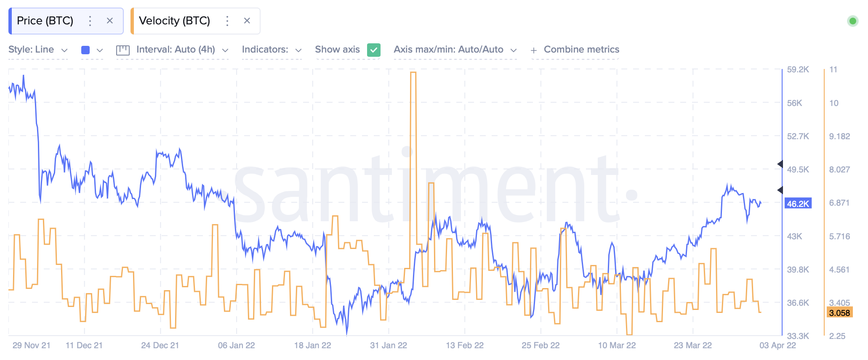868x360 pixels.
Task: Click the 03 Apr 22 date label
Action: click(x=778, y=345)
